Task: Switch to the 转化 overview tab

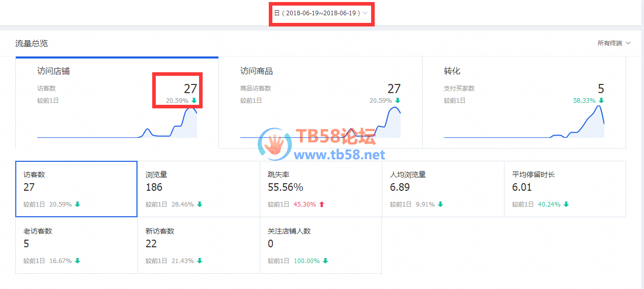Action: [524, 102]
